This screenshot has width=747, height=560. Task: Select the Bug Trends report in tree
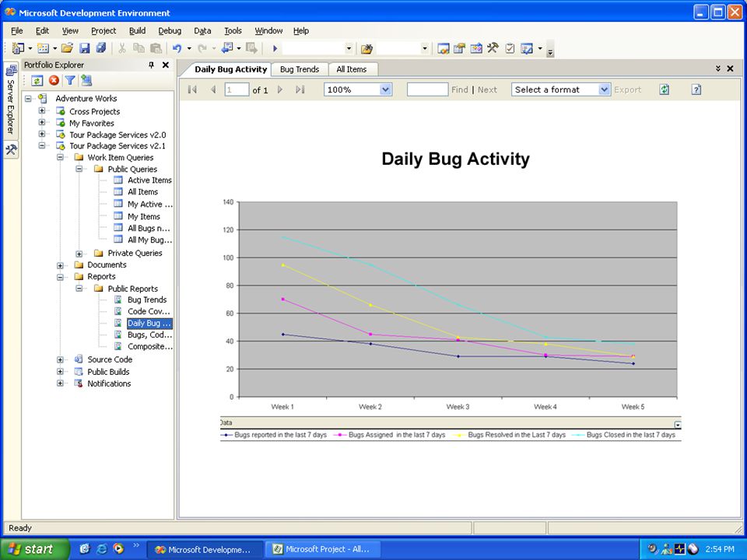coord(147,299)
